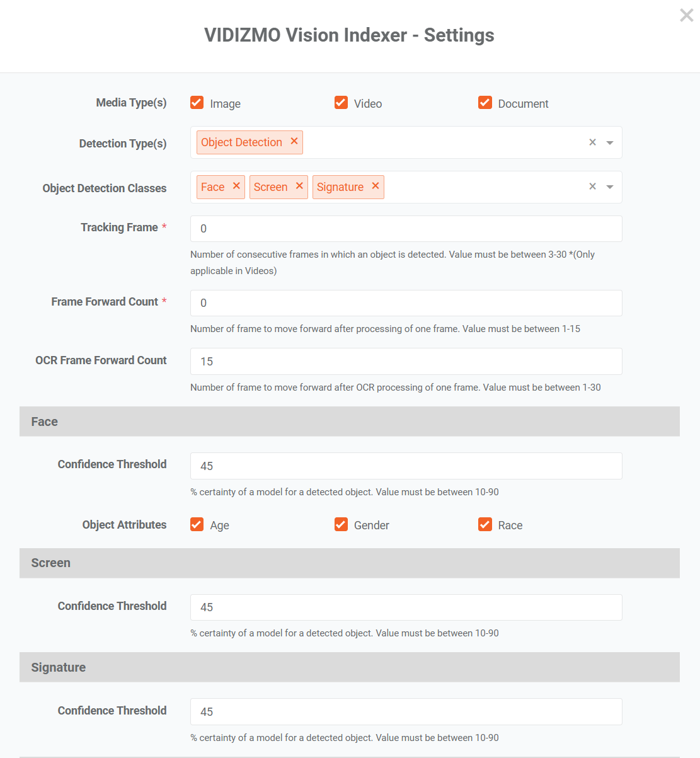Open the Object Detection Classes dropdown

click(610, 187)
